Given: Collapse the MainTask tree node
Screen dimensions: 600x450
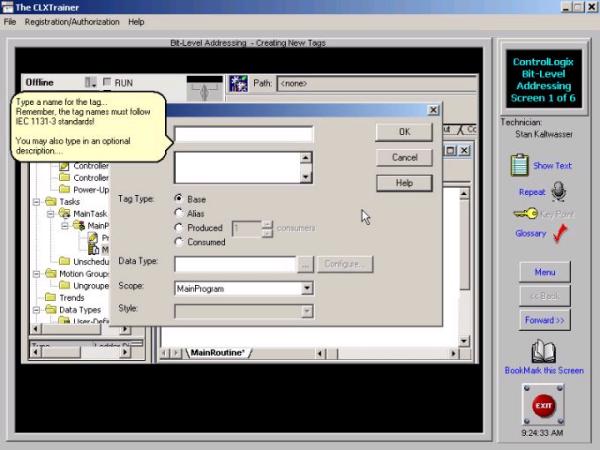Looking at the screenshot, I should (51, 214).
